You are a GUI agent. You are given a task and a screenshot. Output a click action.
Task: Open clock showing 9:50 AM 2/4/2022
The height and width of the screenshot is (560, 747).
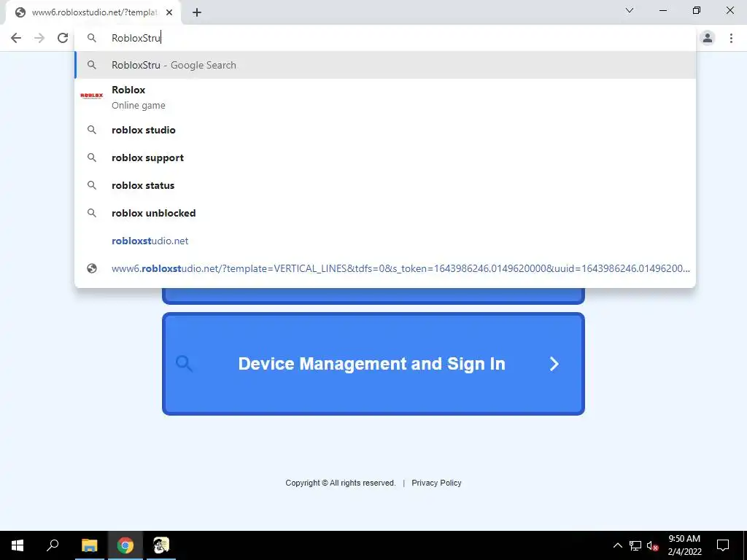point(684,545)
